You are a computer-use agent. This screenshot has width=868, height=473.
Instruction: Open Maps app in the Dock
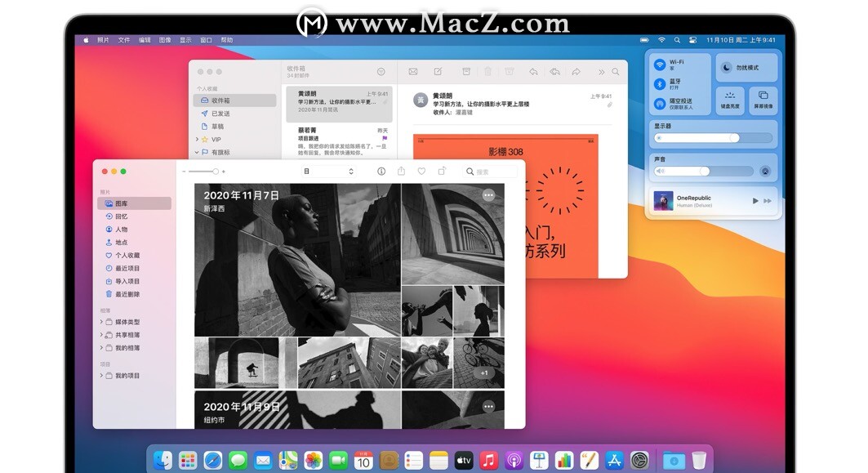click(288, 460)
